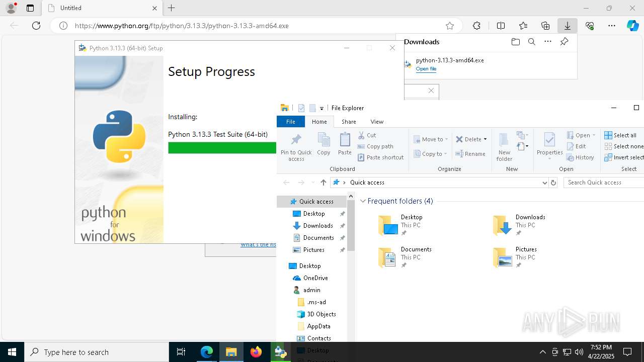Switch to the File tab in File Explorer
This screenshot has height=362, width=644.
[x=291, y=122]
